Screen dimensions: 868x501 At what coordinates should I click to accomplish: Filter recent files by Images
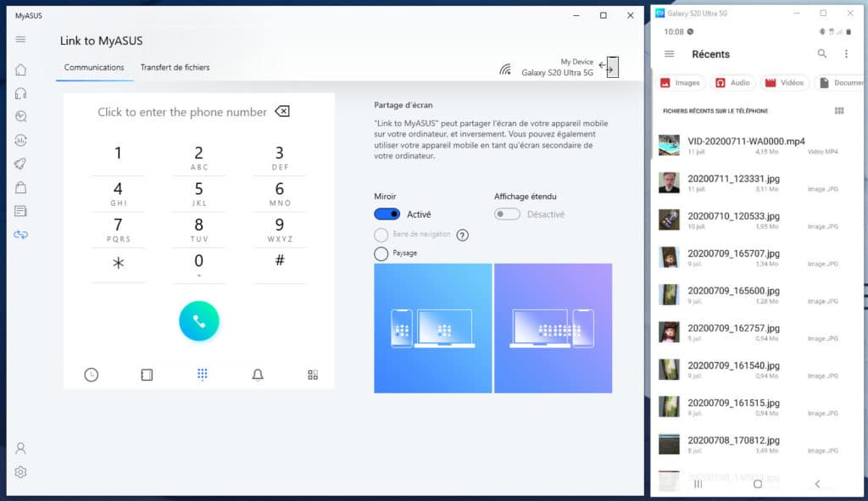click(x=681, y=82)
